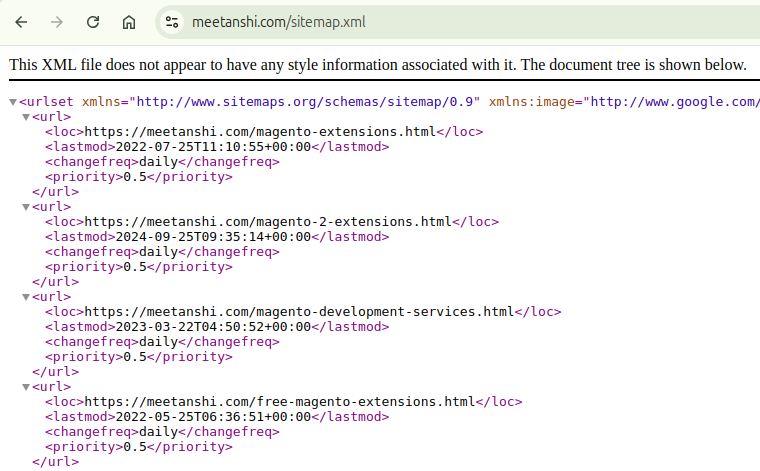760x471 pixels.
Task: Click changefreq daily under magento-extensions.html
Action: pos(158,162)
